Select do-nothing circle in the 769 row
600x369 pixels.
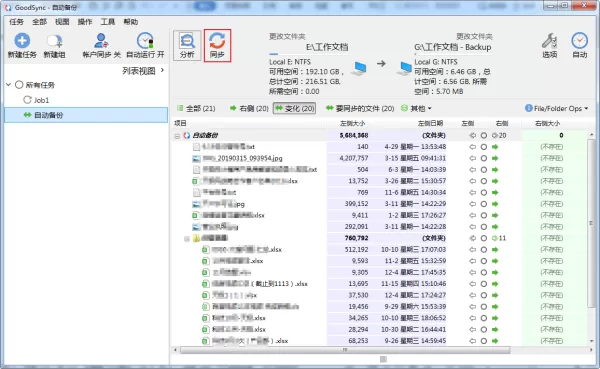(484, 193)
